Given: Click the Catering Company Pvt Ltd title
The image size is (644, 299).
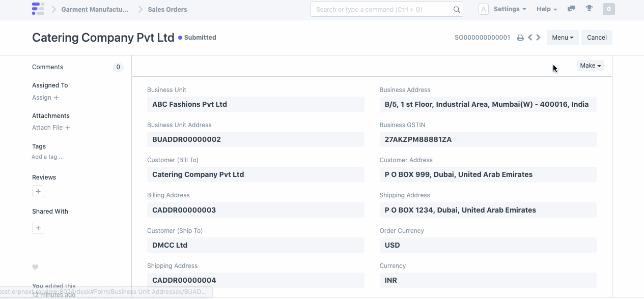Looking at the screenshot, I should point(103,38).
